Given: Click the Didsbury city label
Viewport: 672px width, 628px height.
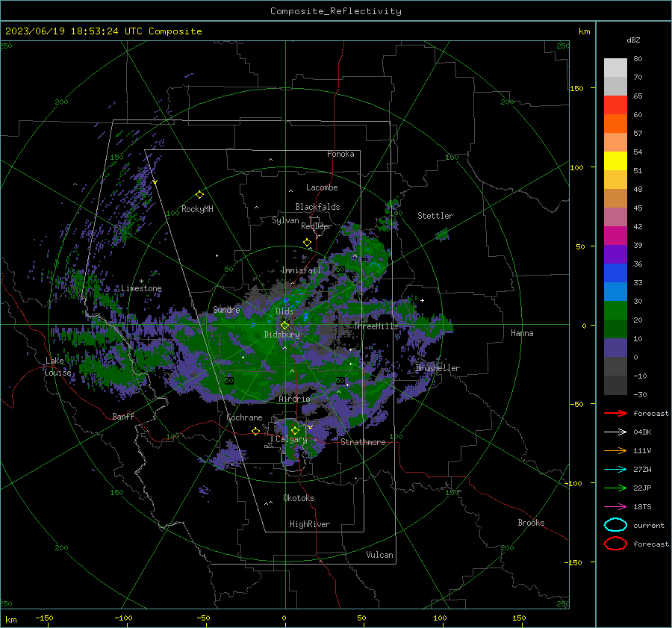Looking at the screenshot, I should 281,335.
